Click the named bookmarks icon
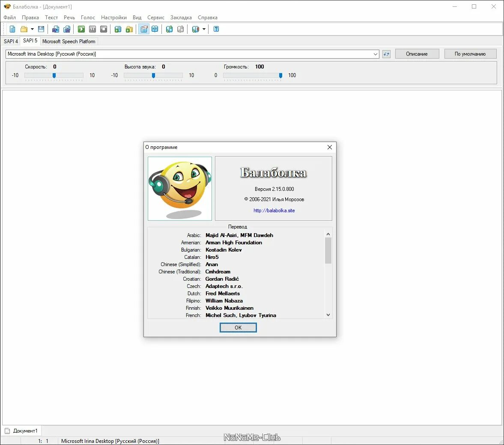 click(x=195, y=29)
